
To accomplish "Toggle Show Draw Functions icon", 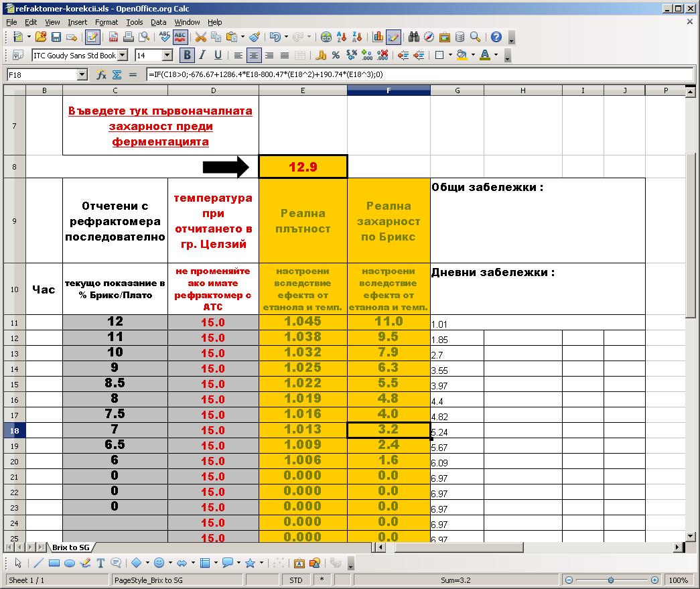I will pos(393,37).
